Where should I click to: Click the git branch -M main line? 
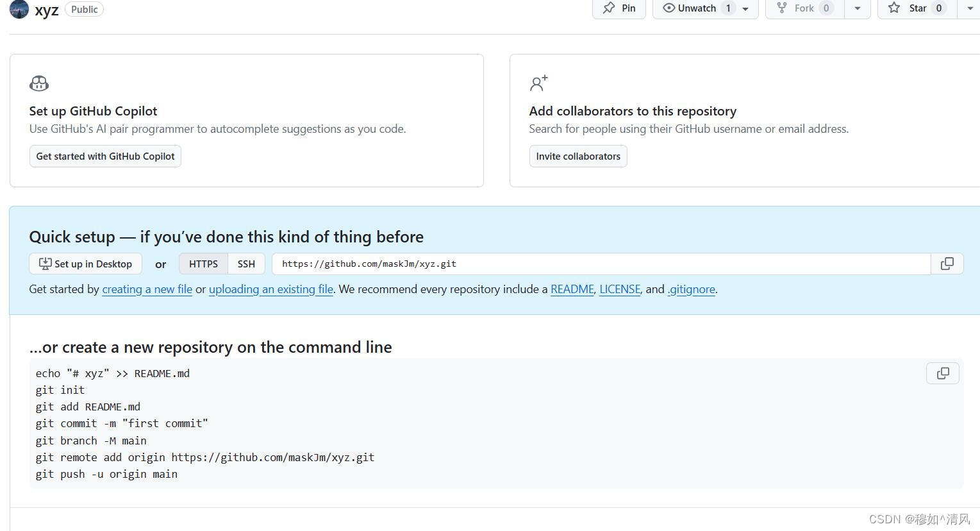point(91,441)
